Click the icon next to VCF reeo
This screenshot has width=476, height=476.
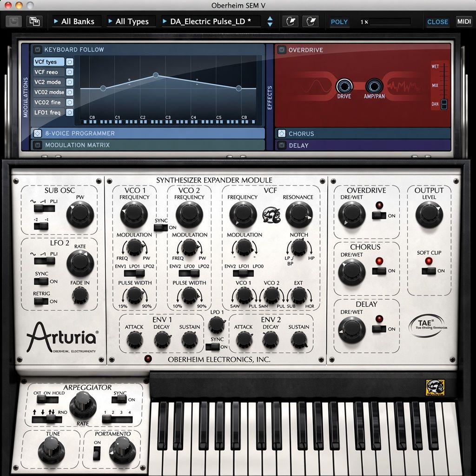click(x=70, y=72)
